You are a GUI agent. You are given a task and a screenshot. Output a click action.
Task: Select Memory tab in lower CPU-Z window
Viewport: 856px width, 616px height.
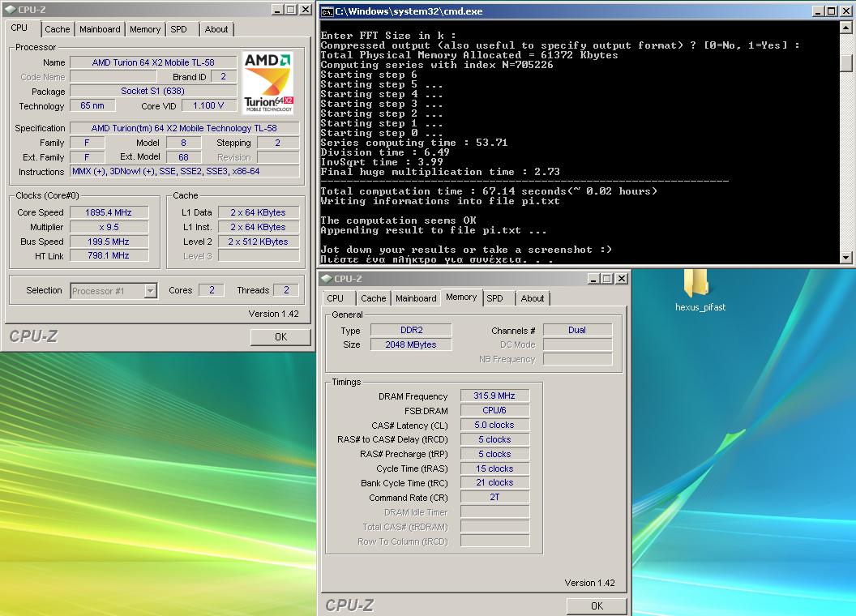pyautogui.click(x=461, y=297)
